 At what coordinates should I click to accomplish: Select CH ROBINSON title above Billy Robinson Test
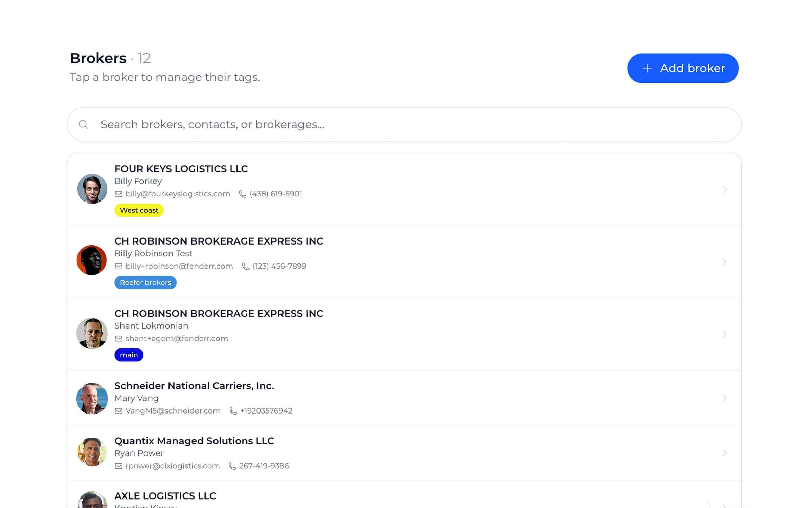tap(219, 241)
